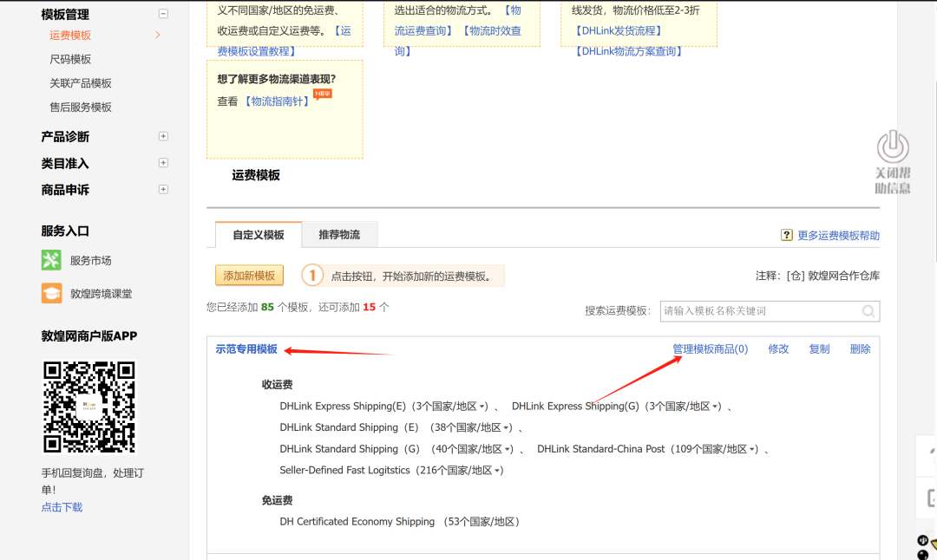937x560 pixels.
Task: Click the orange arrow beside 运费模板
Action: pyautogui.click(x=157, y=36)
